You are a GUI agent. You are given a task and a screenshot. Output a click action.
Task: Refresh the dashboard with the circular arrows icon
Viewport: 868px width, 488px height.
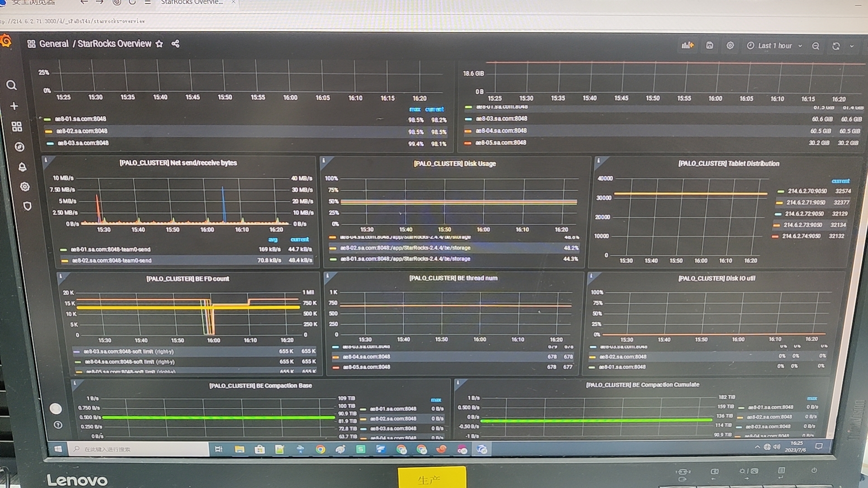tap(836, 46)
